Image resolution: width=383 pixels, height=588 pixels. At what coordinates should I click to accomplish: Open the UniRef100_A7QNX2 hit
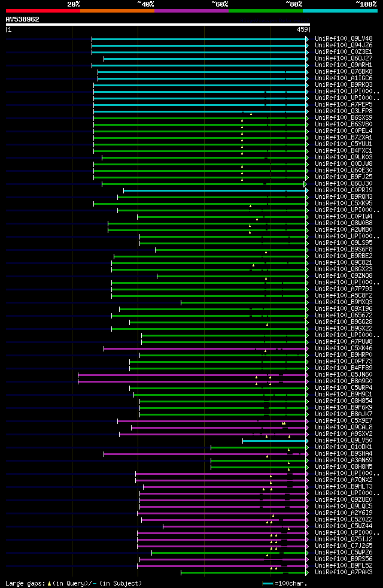click(x=344, y=480)
